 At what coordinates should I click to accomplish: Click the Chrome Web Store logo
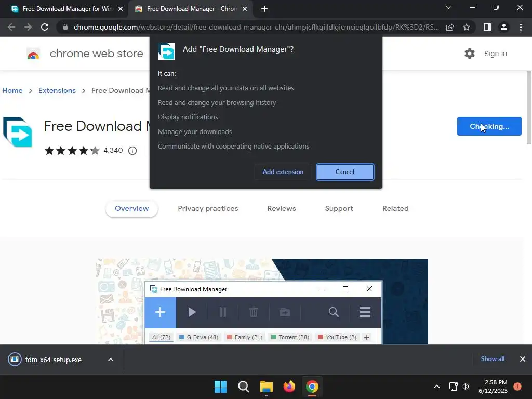point(33,54)
